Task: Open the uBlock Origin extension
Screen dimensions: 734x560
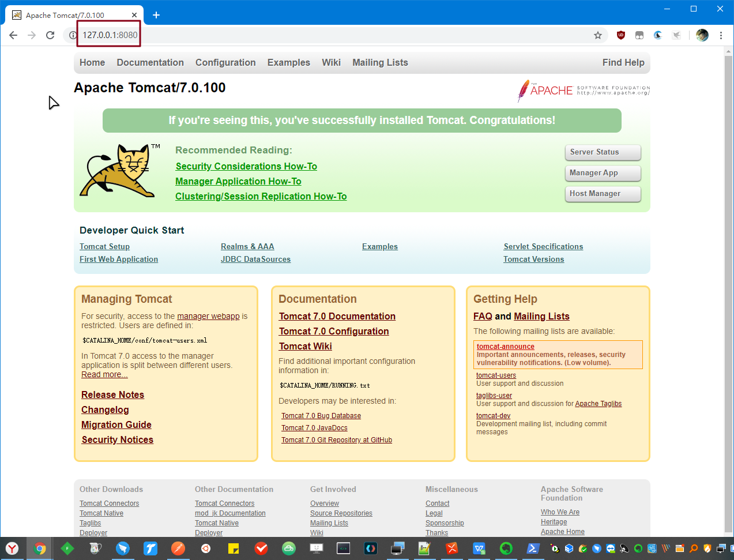Action: click(621, 35)
